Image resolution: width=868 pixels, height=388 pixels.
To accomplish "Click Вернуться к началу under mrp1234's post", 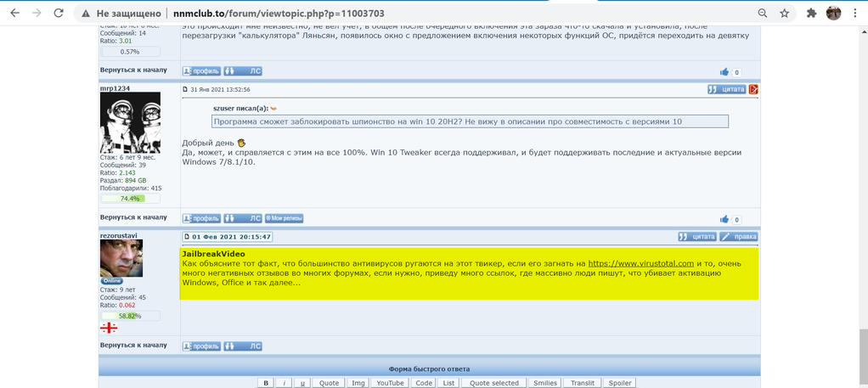I will (x=133, y=217).
